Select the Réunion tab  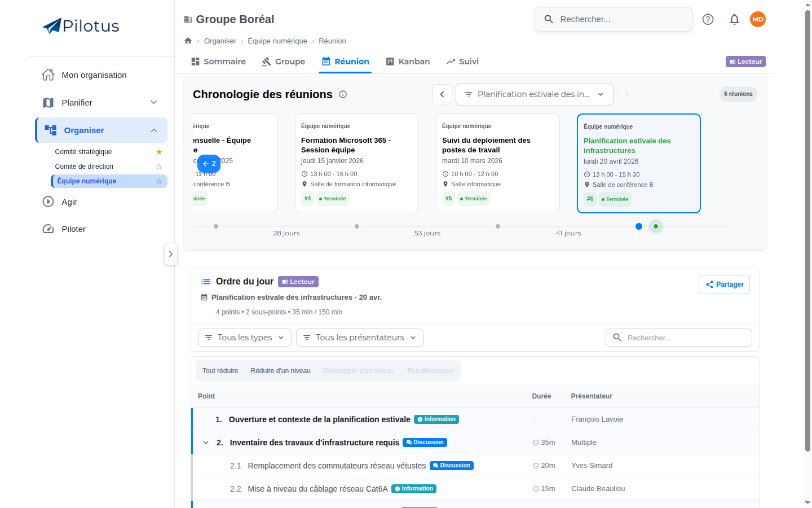pos(346,62)
